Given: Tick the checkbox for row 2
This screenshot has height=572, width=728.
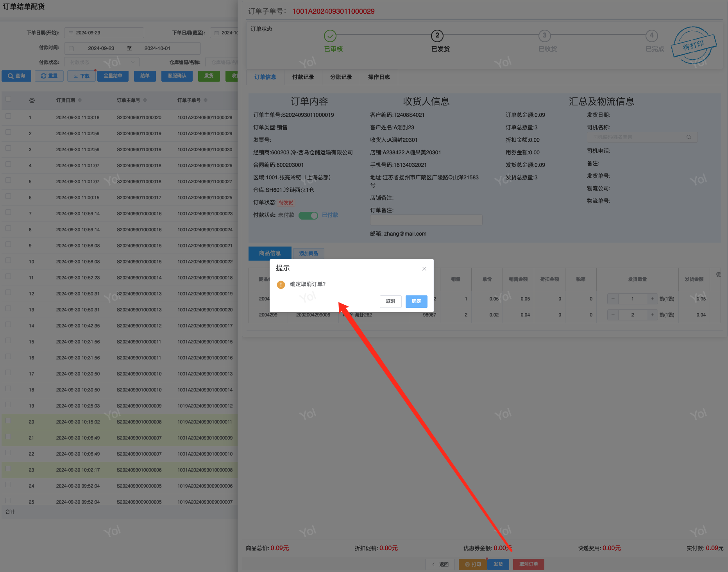Looking at the screenshot, I should pos(8,132).
